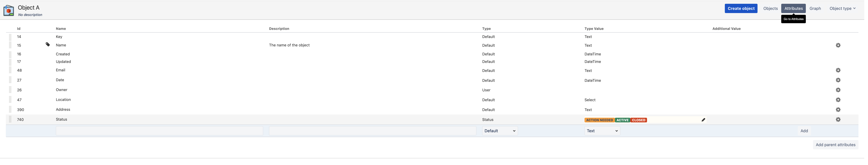The image size is (868, 165).
Task: Click the Description column header
Action: (280, 29)
